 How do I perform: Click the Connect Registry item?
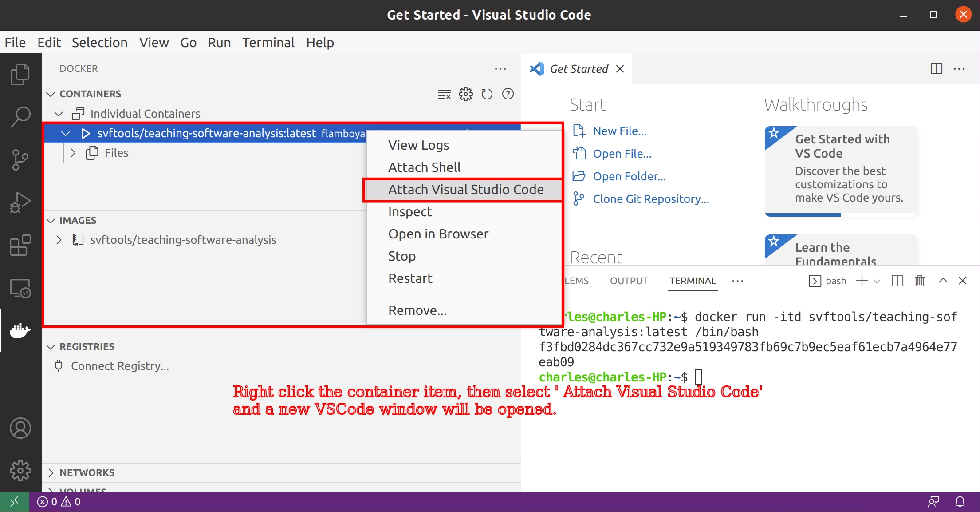(120, 366)
